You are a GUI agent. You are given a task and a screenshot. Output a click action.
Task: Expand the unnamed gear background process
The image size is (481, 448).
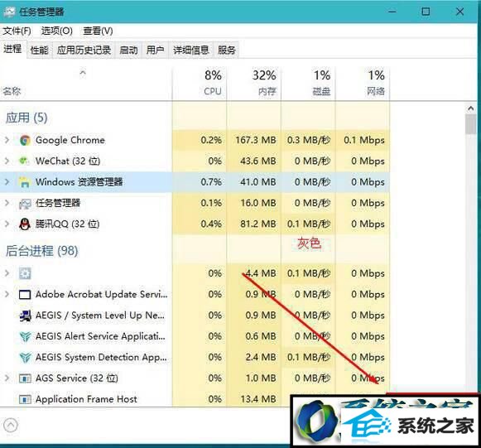point(7,273)
